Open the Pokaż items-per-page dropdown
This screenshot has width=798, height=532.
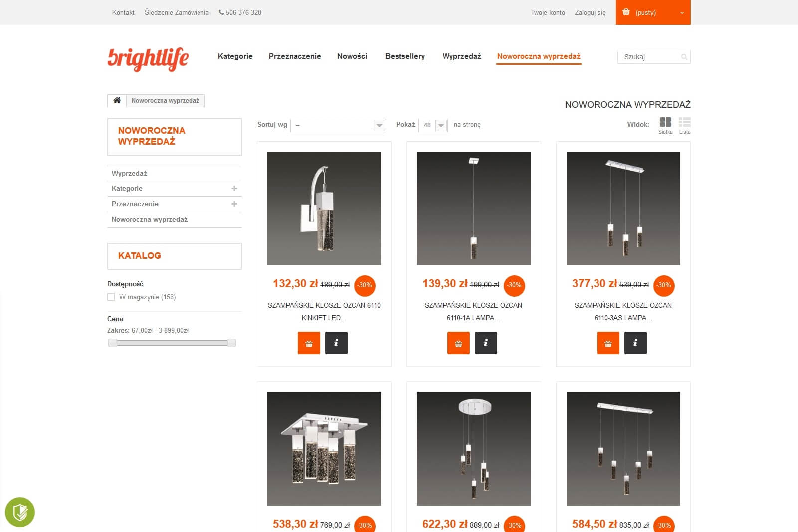(433, 125)
